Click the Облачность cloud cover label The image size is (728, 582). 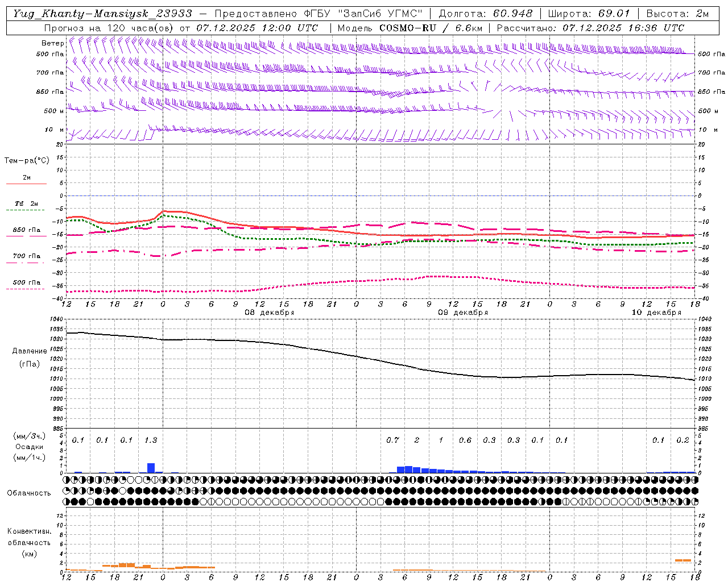pos(29,493)
